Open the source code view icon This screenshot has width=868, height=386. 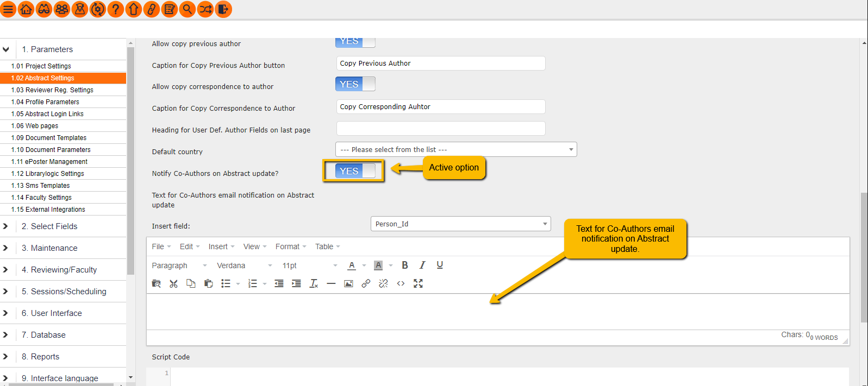click(401, 284)
